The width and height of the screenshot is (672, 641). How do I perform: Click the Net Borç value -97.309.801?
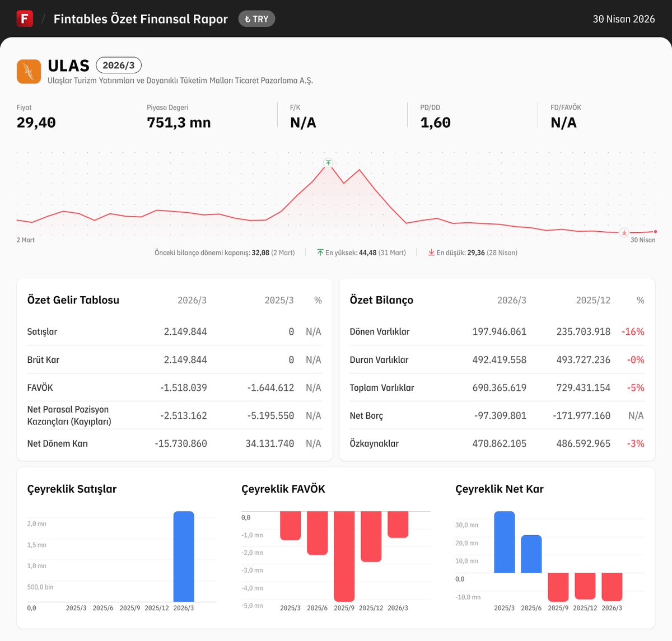[x=500, y=415]
